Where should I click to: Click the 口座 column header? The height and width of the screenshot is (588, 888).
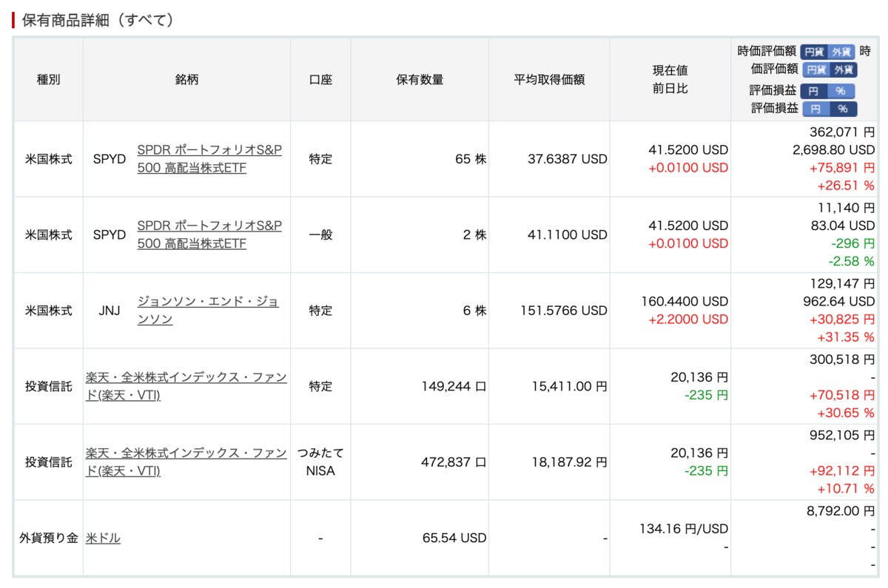pos(320,80)
